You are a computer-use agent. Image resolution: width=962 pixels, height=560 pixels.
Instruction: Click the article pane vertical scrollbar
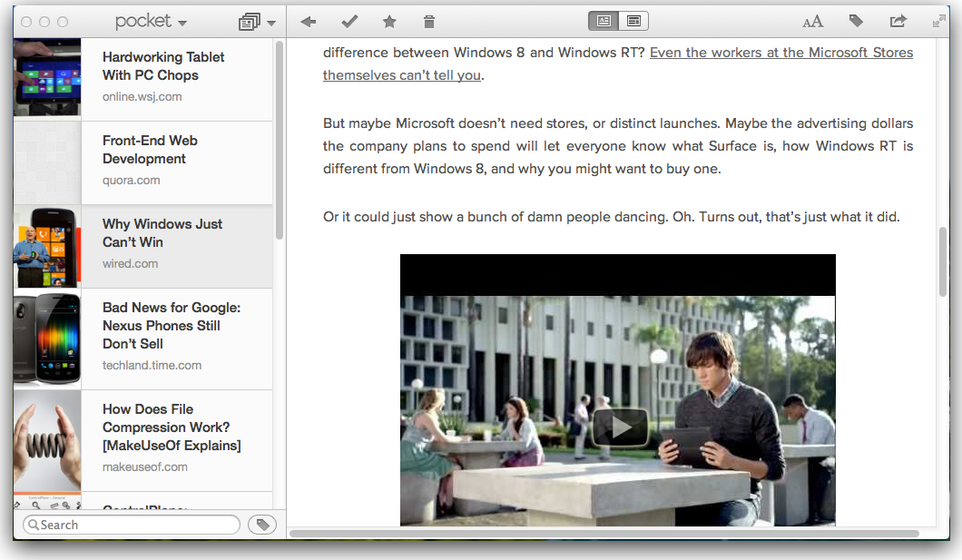943,262
